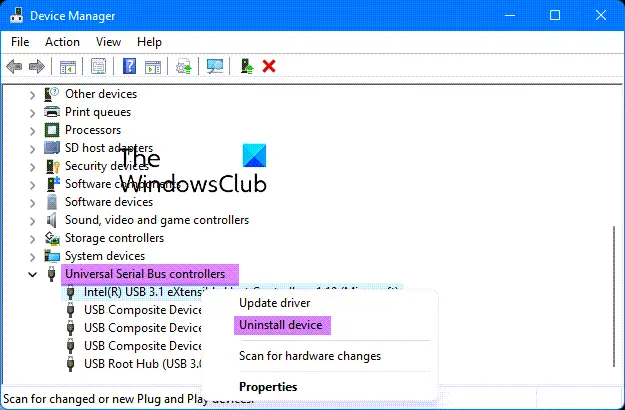Open the View menu
This screenshot has width=625, height=410.
pos(108,42)
